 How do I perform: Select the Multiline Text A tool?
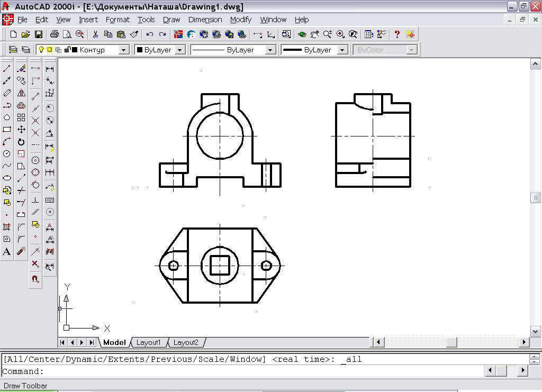tap(6, 251)
